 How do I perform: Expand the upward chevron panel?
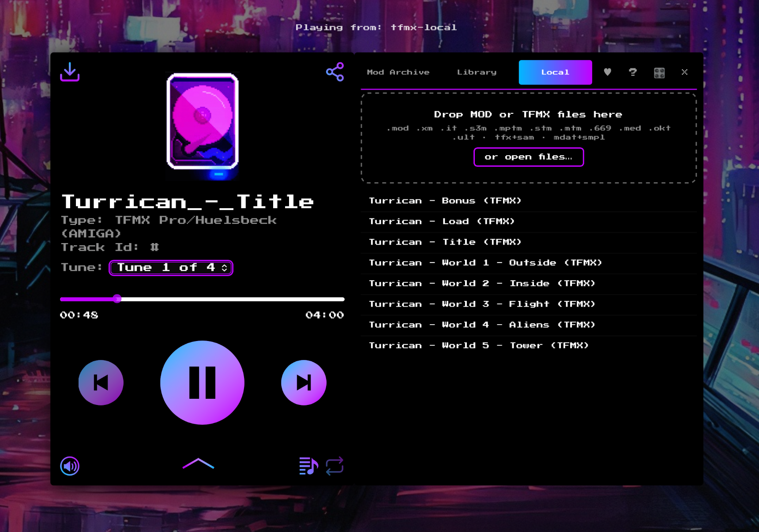click(x=199, y=464)
